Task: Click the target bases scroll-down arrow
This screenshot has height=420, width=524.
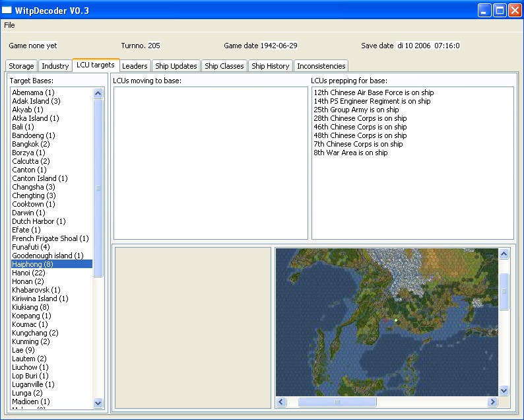Action: pos(98,402)
